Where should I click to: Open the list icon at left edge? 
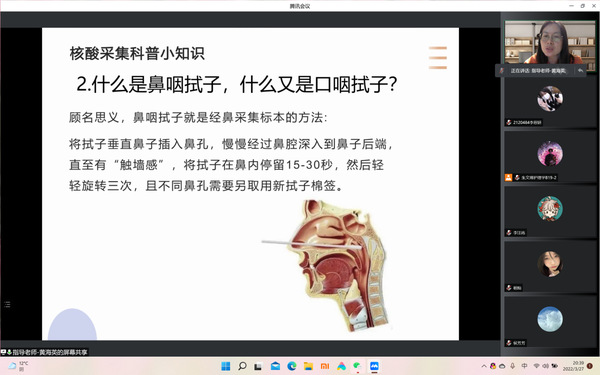coord(7,305)
